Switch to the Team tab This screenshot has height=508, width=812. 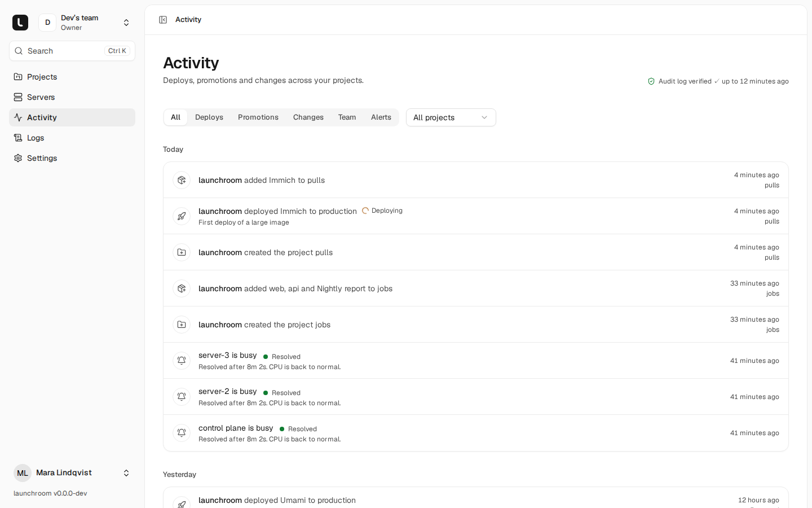[x=347, y=117]
